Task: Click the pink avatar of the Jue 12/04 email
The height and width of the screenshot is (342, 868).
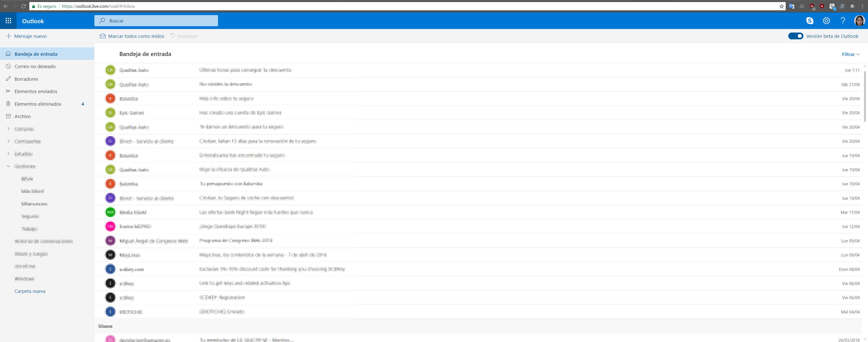Action: pyautogui.click(x=110, y=226)
